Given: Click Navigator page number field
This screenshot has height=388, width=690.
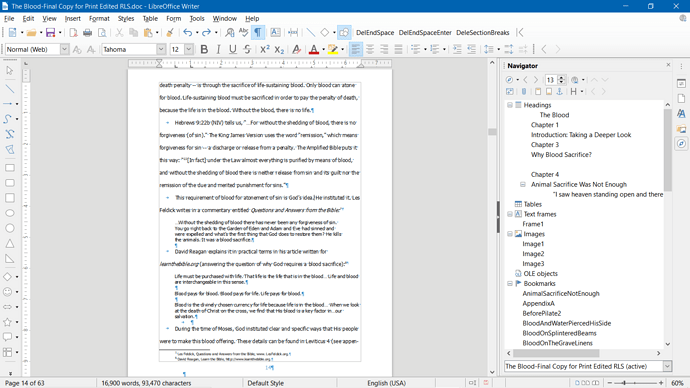Looking at the screenshot, I should [x=551, y=80].
